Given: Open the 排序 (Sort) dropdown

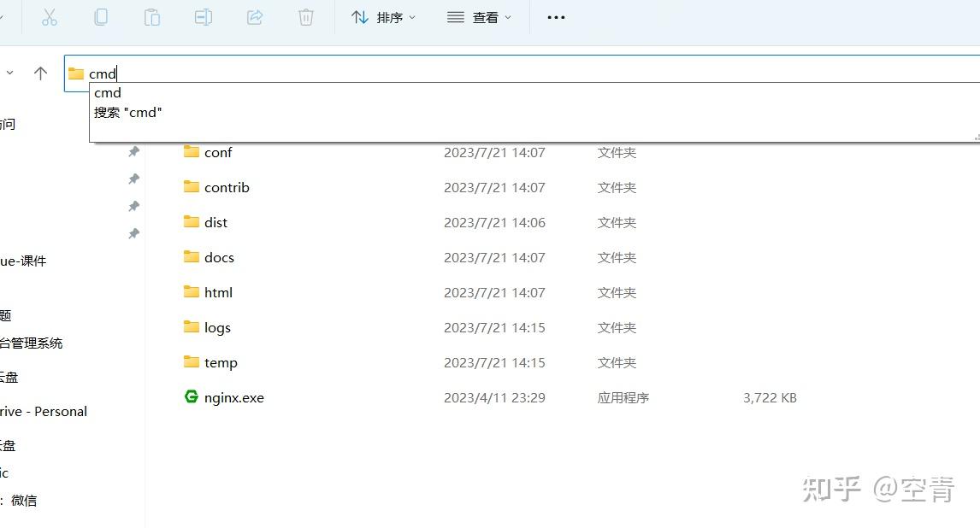Looking at the screenshot, I should [x=383, y=17].
